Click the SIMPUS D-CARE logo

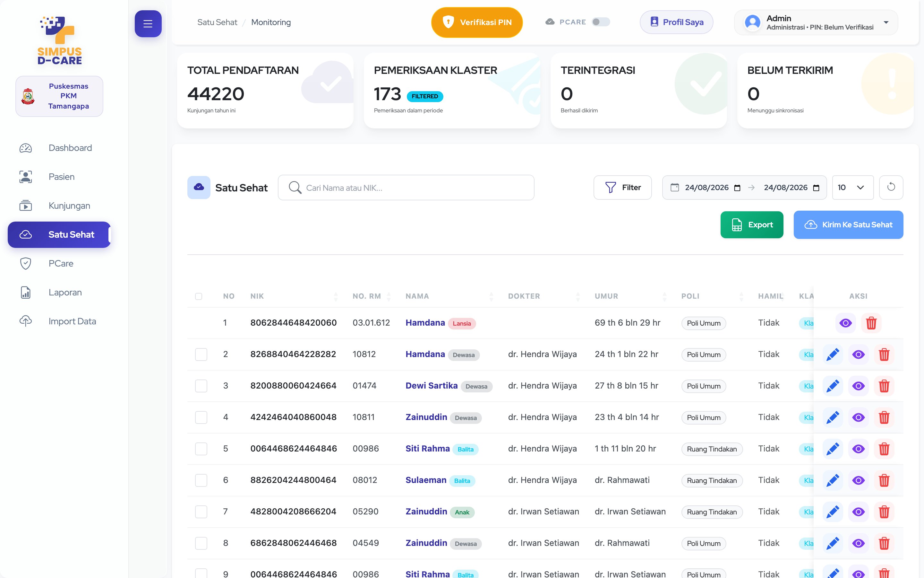[60, 40]
